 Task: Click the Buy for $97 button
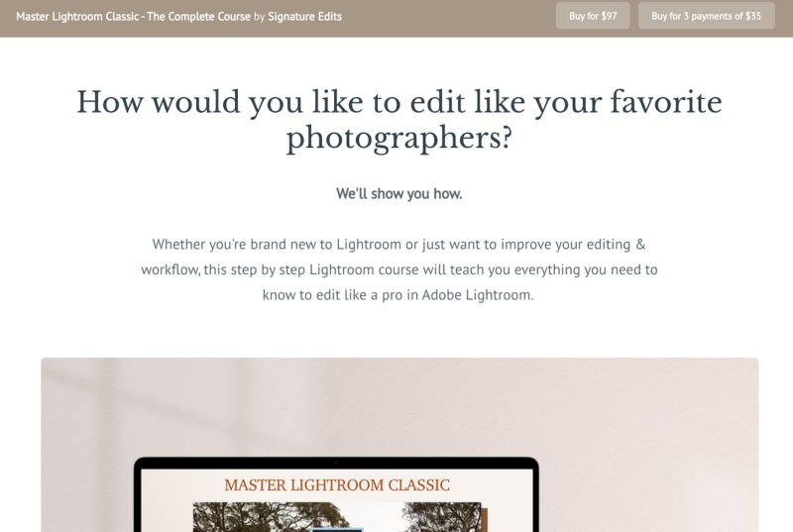(x=593, y=16)
